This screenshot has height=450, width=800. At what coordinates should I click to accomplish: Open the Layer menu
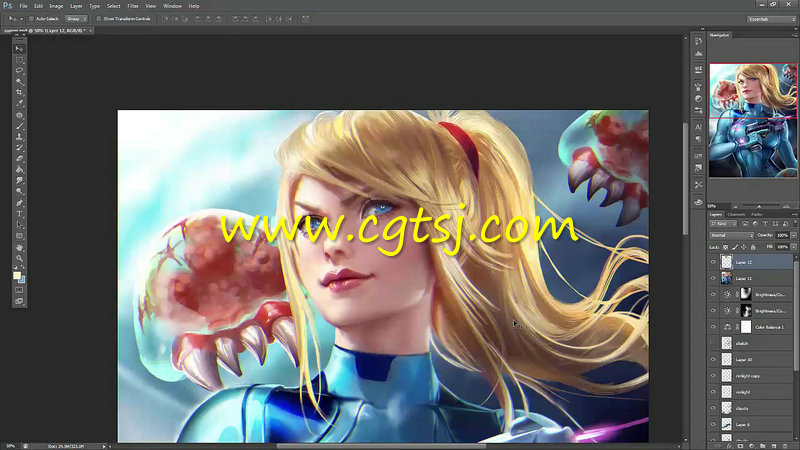pos(76,6)
